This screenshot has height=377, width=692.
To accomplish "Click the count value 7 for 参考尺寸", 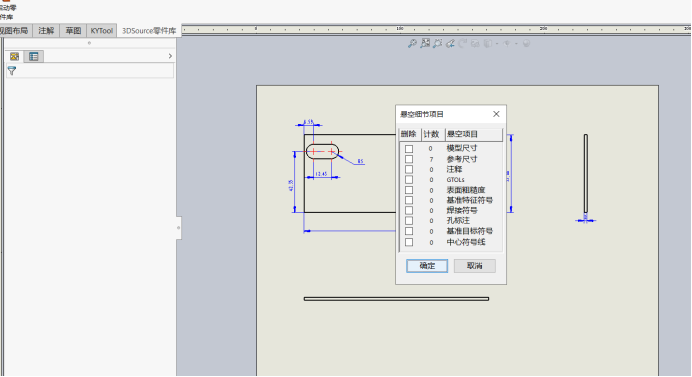I will [x=431, y=159].
